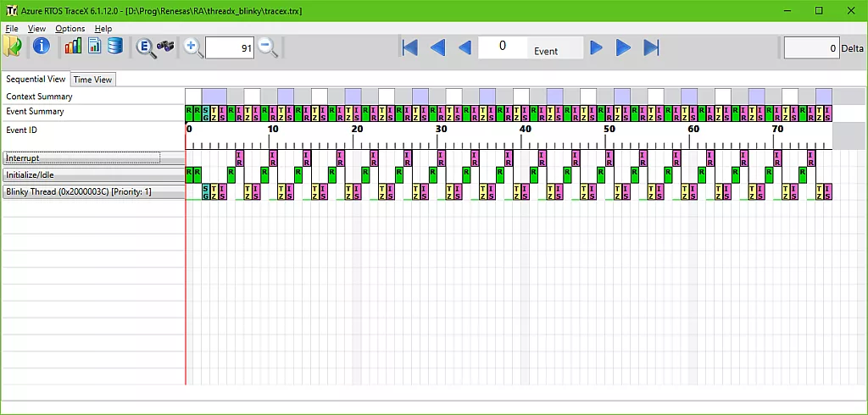Screen dimensions: 868x415
Task: Click Event ID ruler mark 20
Action: (357, 129)
